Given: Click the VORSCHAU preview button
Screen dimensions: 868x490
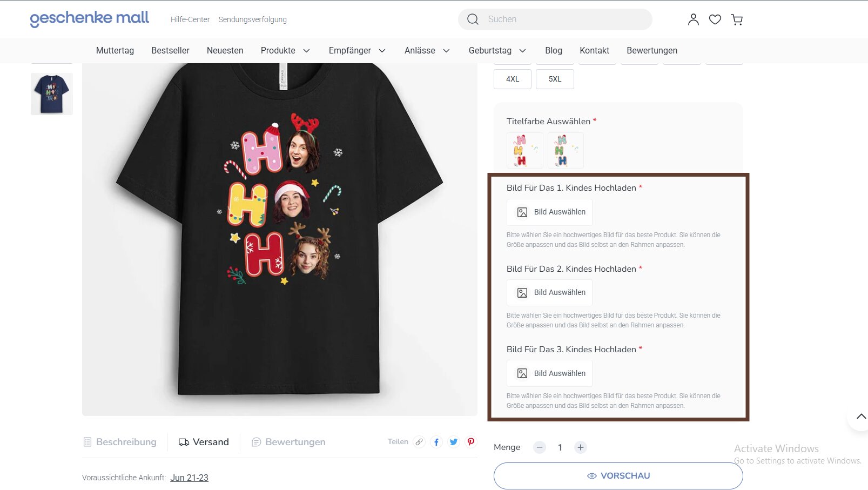Looking at the screenshot, I should click(618, 476).
